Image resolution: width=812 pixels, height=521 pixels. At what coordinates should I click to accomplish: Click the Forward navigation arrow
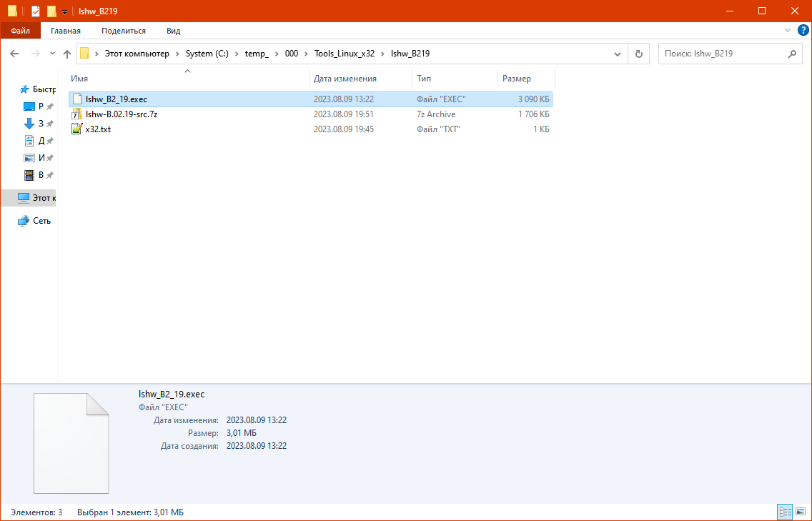coord(35,54)
